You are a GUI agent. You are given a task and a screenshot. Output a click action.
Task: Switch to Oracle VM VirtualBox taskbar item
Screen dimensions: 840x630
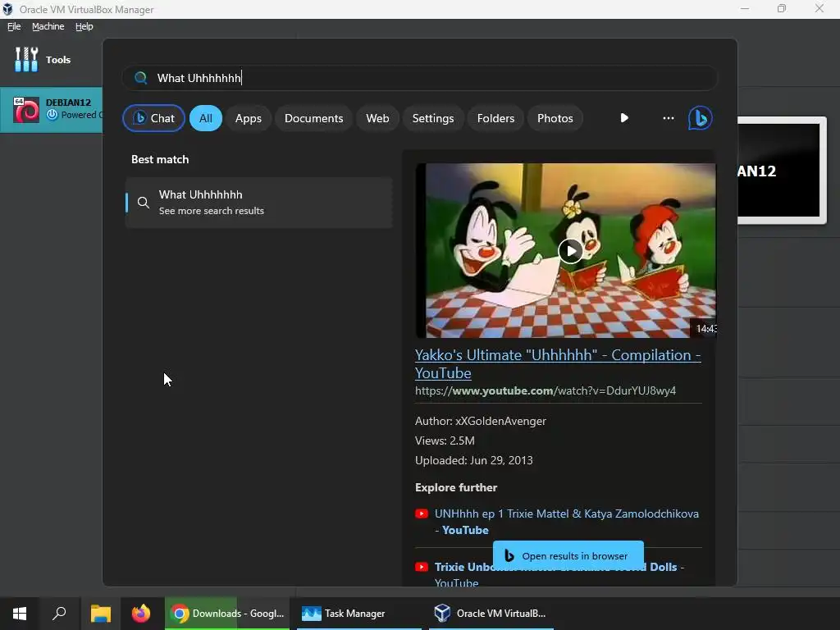tap(491, 614)
